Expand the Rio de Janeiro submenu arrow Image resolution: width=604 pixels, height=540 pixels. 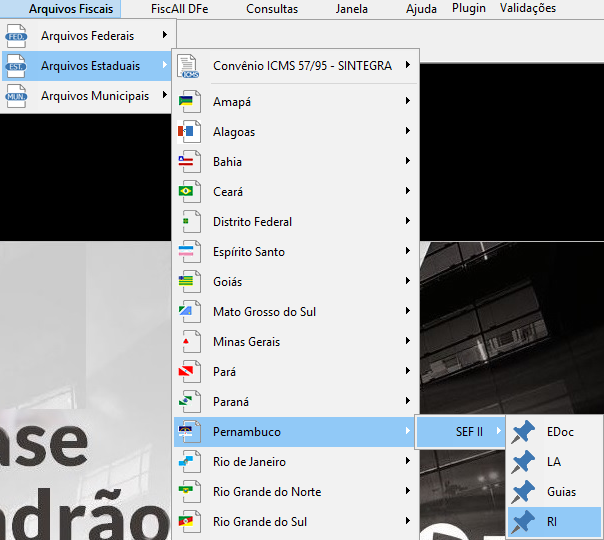pyautogui.click(x=408, y=461)
